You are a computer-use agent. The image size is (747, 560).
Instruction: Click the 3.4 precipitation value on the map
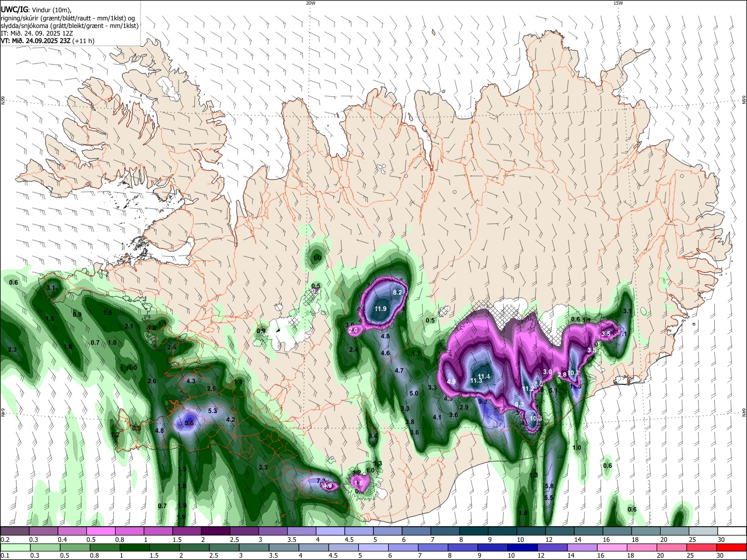(x=373, y=435)
